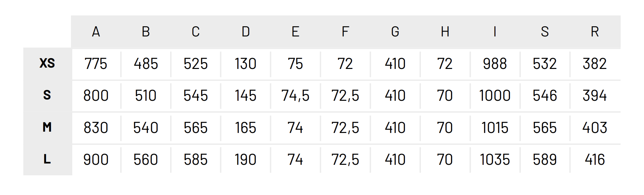Select the cell showing 546
This screenshot has width=644, height=195.
pos(545,96)
